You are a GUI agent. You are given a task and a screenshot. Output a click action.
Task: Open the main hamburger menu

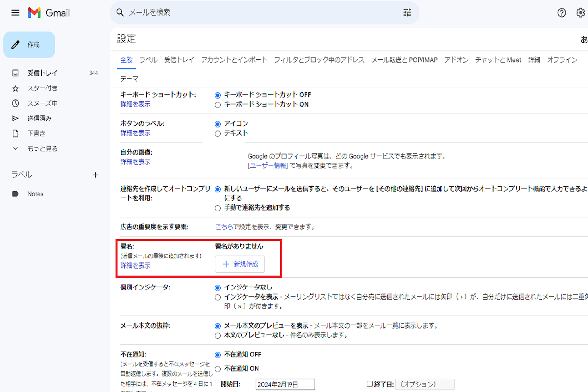click(15, 13)
